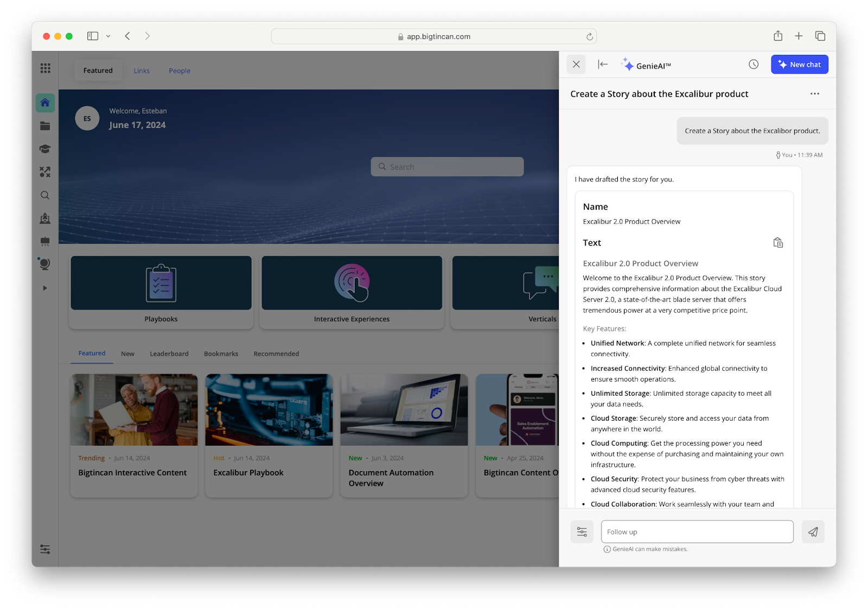Open GenieAI filter settings button

pos(582,532)
